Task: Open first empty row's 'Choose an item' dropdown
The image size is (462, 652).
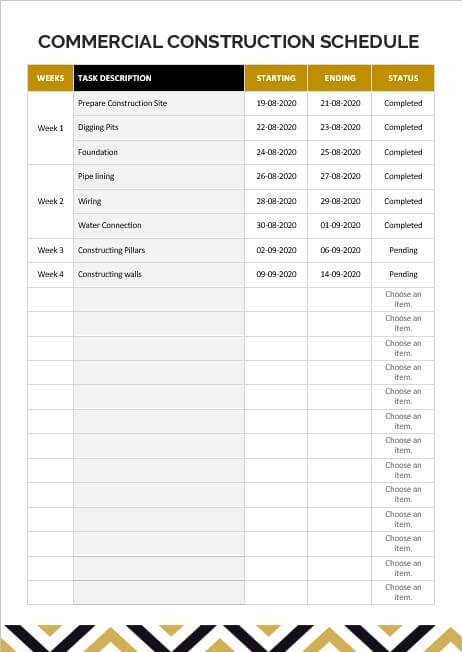Action: click(403, 299)
